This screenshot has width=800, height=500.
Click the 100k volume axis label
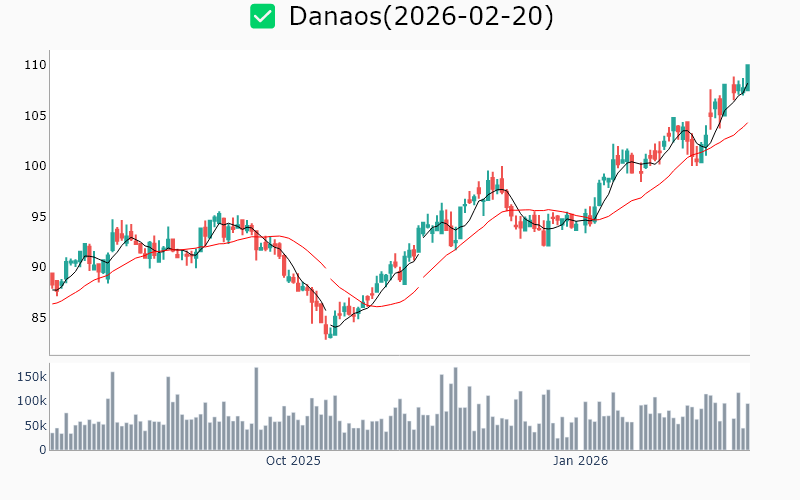click(x=30, y=401)
